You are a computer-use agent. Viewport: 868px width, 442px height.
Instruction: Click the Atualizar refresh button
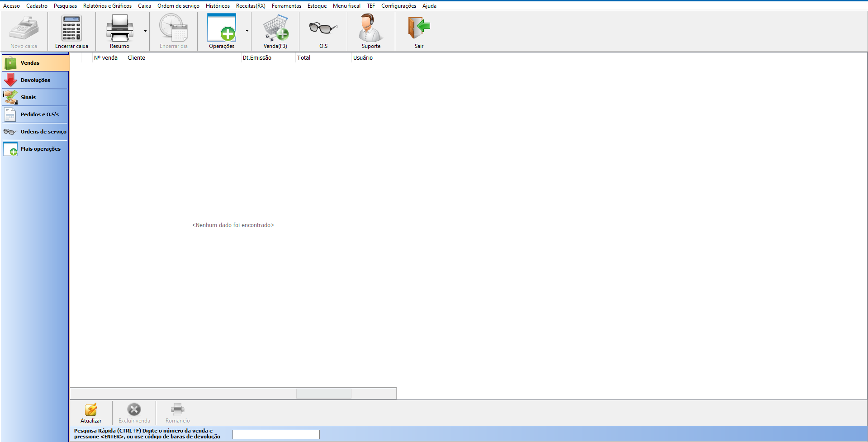click(x=91, y=413)
